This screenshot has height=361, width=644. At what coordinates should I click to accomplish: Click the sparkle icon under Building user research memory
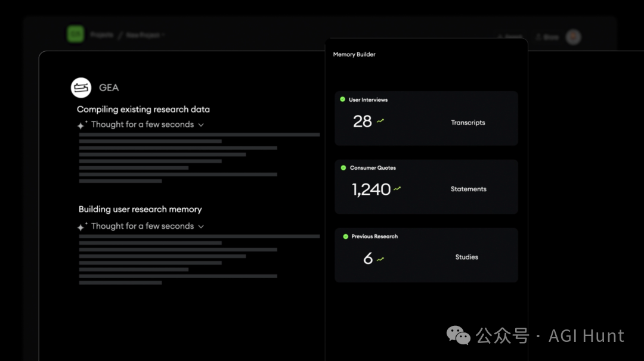82,226
